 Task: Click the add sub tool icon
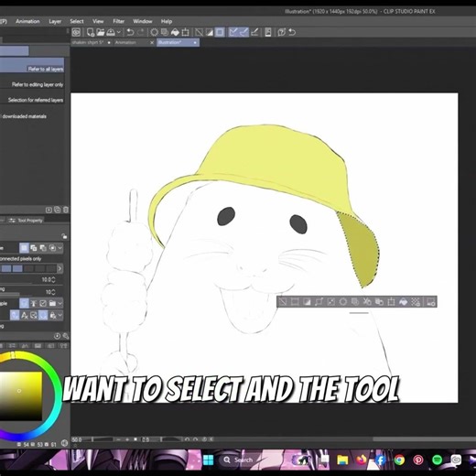point(49,210)
